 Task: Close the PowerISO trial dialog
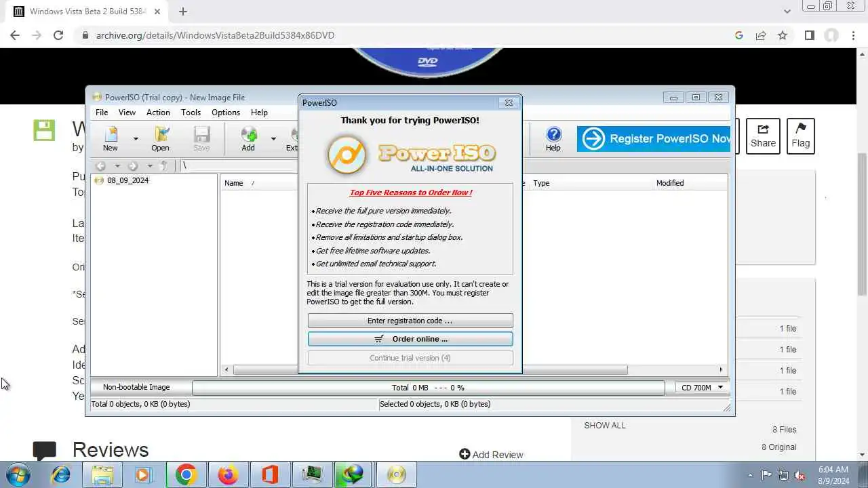point(509,102)
